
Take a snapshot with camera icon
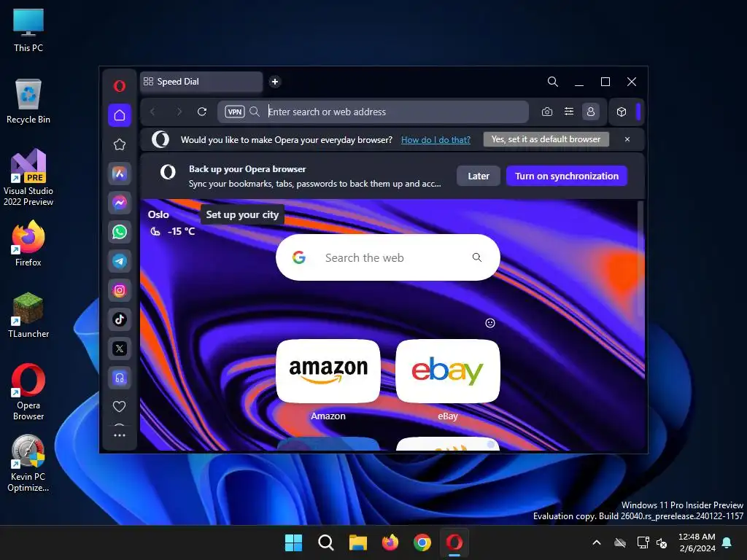point(547,112)
